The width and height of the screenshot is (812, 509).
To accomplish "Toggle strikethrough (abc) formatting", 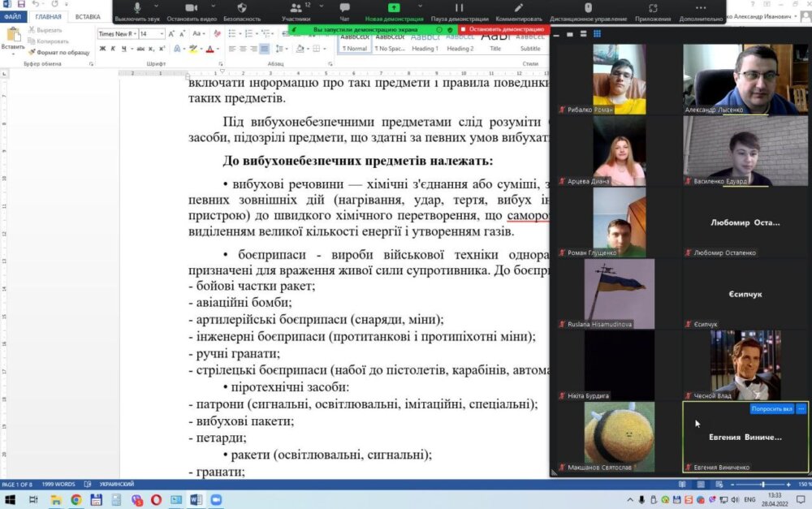I will click(x=140, y=49).
